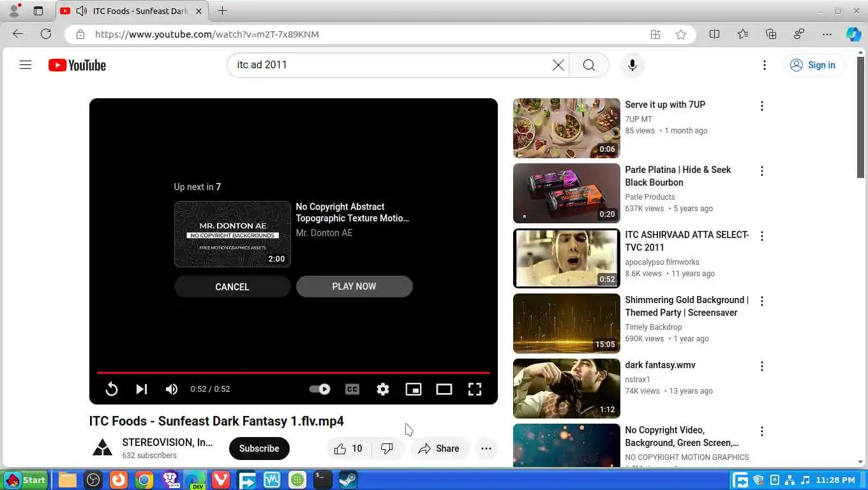Toggle closed captions
The height and width of the screenshot is (490, 868).
tap(352, 389)
